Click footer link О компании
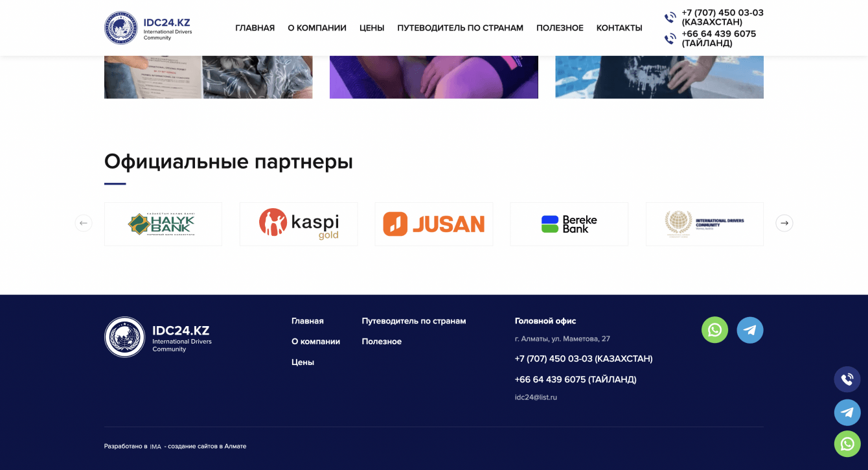Viewport: 868px width, 470px height. pyautogui.click(x=315, y=342)
